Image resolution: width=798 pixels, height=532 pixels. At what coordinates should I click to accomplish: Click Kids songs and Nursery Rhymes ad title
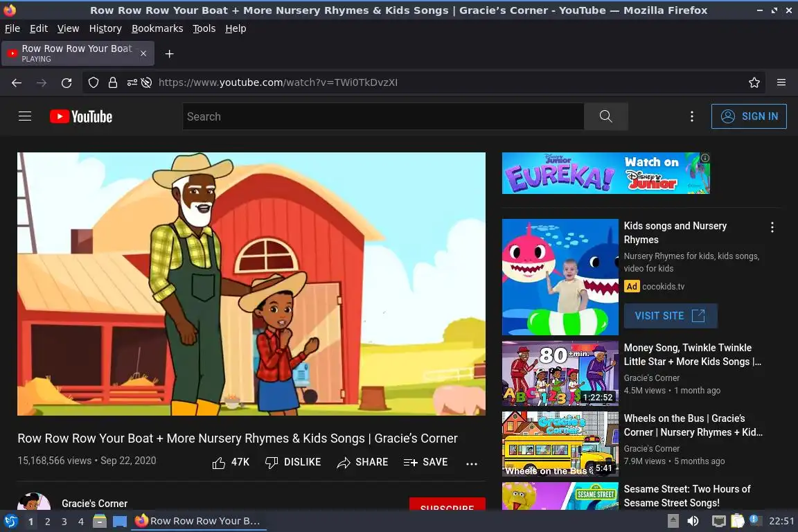click(675, 233)
